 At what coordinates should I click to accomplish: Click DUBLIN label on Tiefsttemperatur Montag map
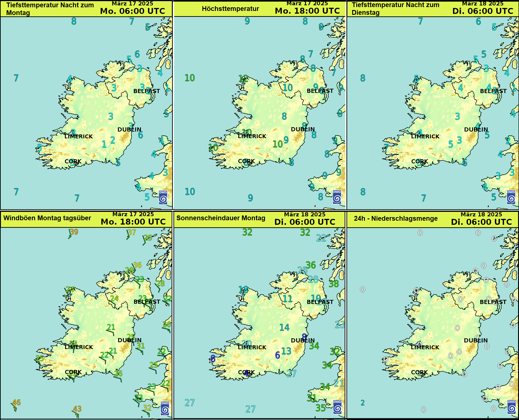[130, 130]
